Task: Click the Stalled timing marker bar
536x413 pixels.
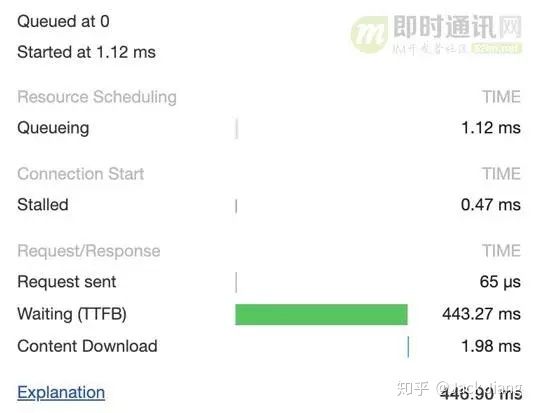Action: (236, 206)
